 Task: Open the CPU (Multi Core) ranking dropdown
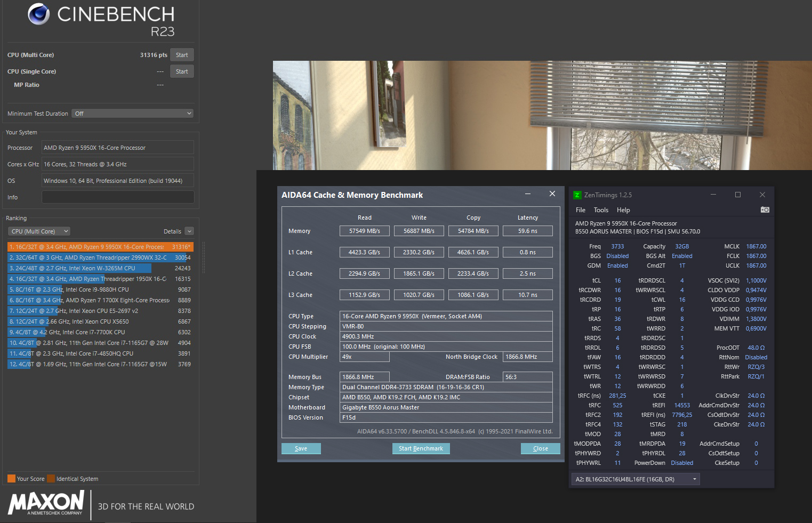[39, 231]
